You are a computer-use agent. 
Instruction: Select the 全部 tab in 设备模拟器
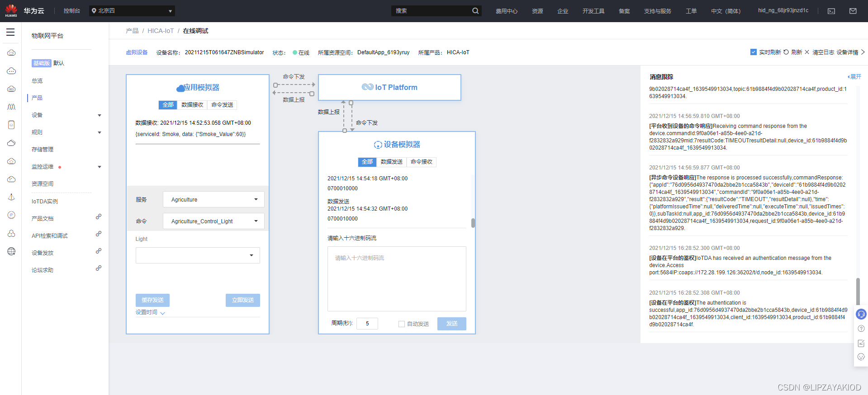click(367, 162)
